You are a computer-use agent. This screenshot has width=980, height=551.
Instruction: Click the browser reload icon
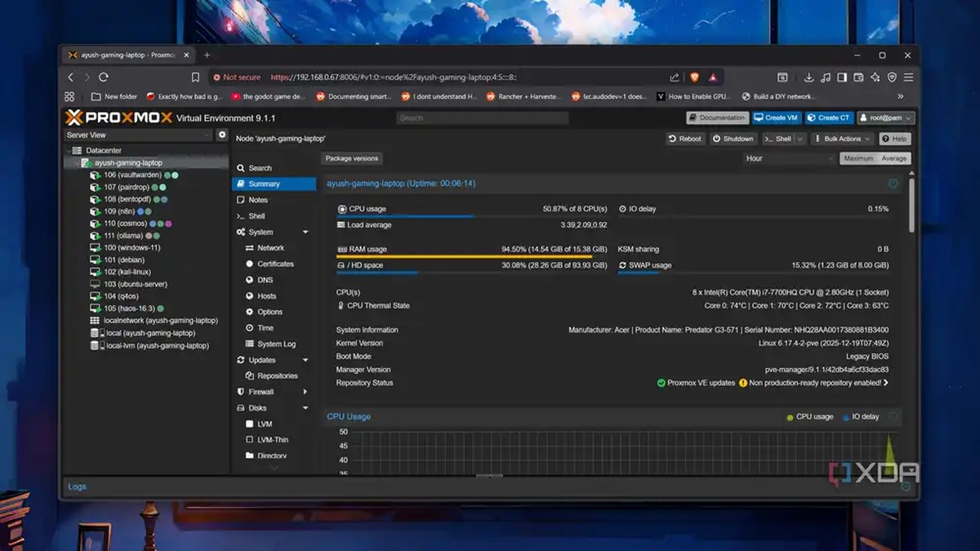click(104, 77)
